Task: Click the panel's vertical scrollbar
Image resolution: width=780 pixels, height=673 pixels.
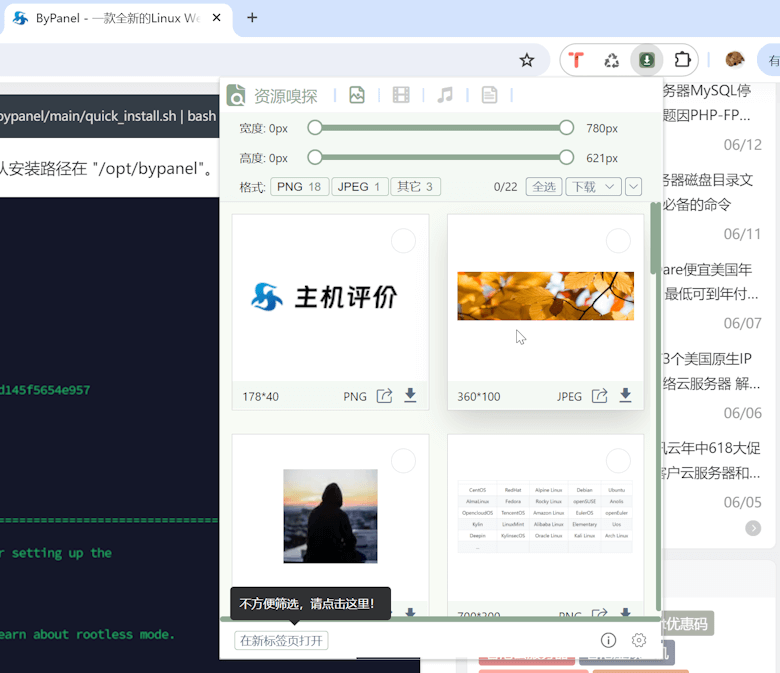Action: click(x=655, y=239)
